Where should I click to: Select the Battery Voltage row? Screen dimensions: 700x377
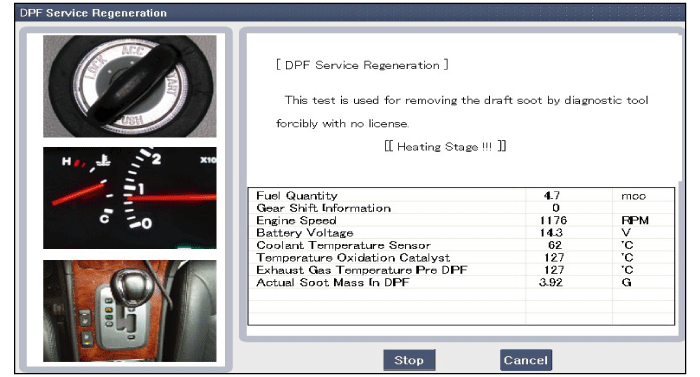point(461,233)
